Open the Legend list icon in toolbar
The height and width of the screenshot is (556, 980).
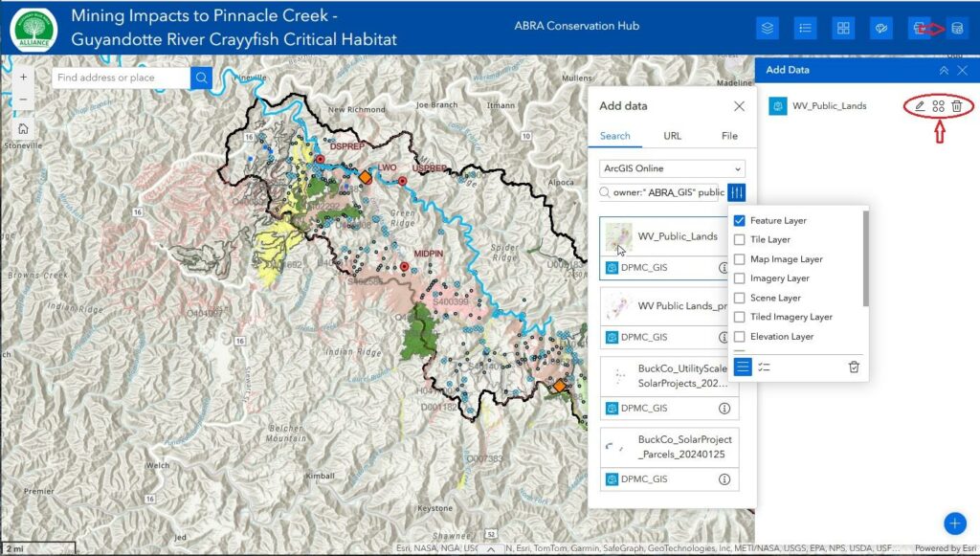805,28
